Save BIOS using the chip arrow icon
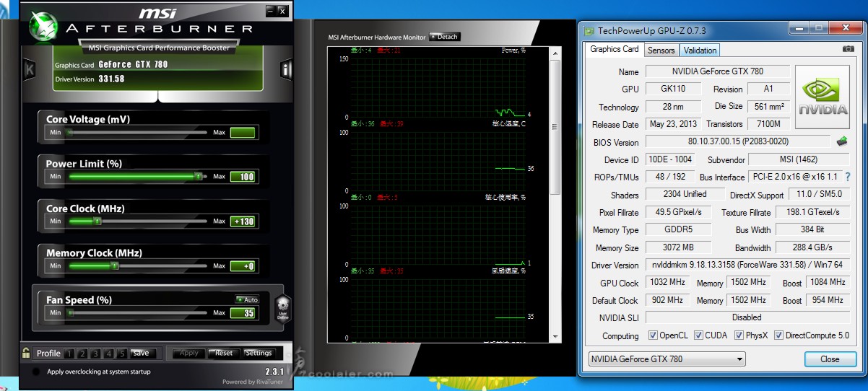 click(842, 141)
